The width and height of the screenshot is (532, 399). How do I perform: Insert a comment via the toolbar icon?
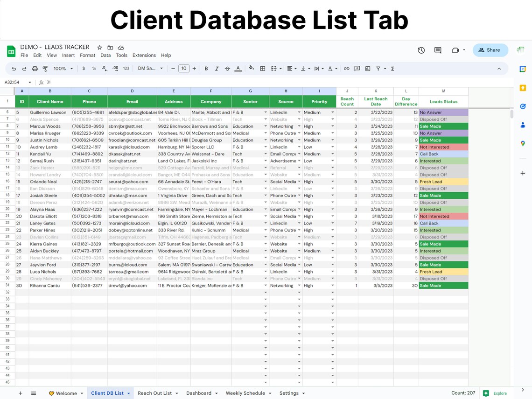coord(357,68)
